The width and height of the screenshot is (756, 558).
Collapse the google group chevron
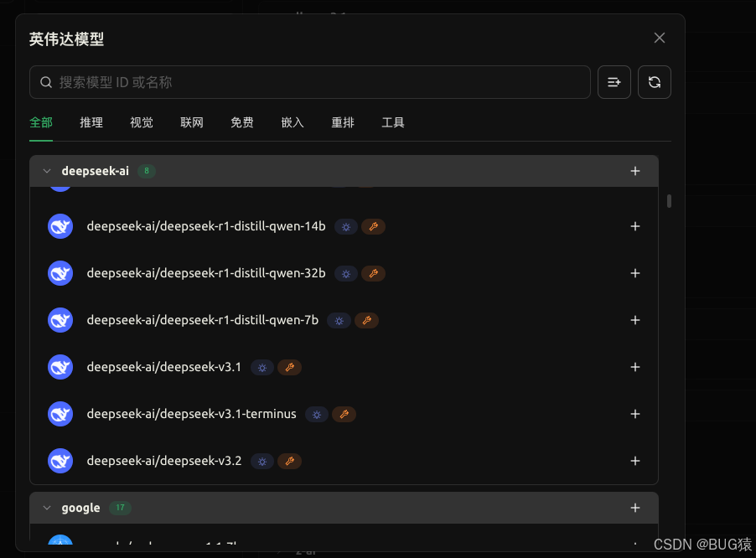[x=47, y=508]
